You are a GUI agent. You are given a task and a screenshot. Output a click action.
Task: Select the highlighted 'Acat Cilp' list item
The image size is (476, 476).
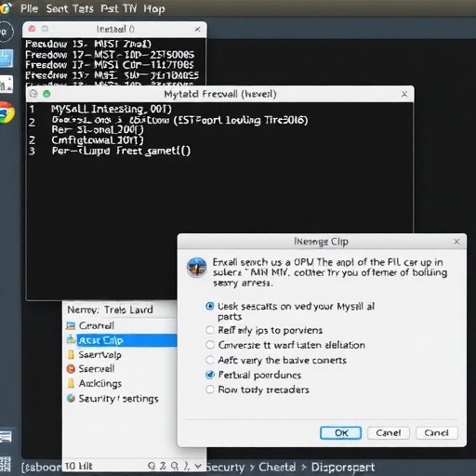coord(126,340)
